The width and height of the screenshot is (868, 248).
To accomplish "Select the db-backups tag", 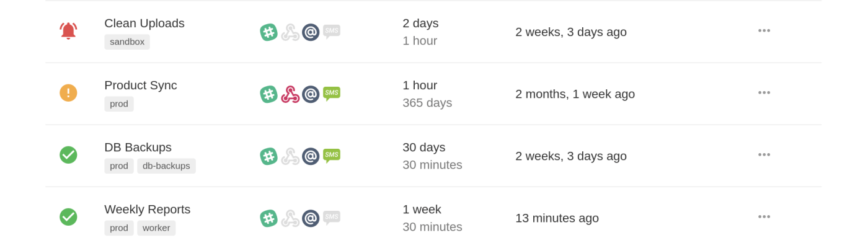I will tap(166, 166).
